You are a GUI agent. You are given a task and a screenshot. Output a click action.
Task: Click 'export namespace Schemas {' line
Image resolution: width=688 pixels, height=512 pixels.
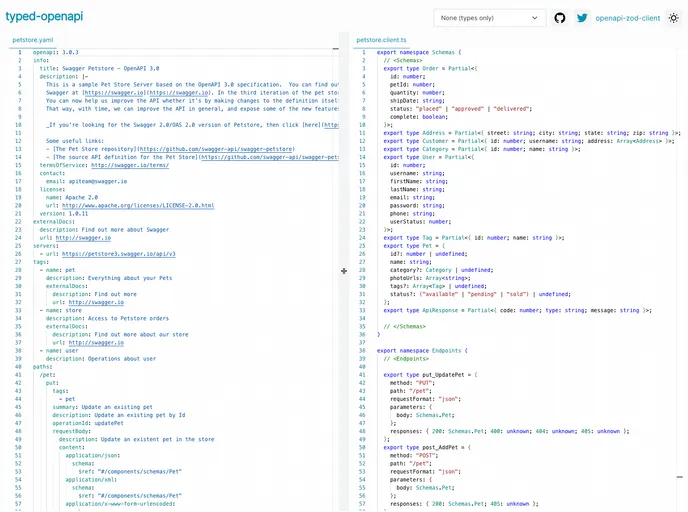pos(419,52)
